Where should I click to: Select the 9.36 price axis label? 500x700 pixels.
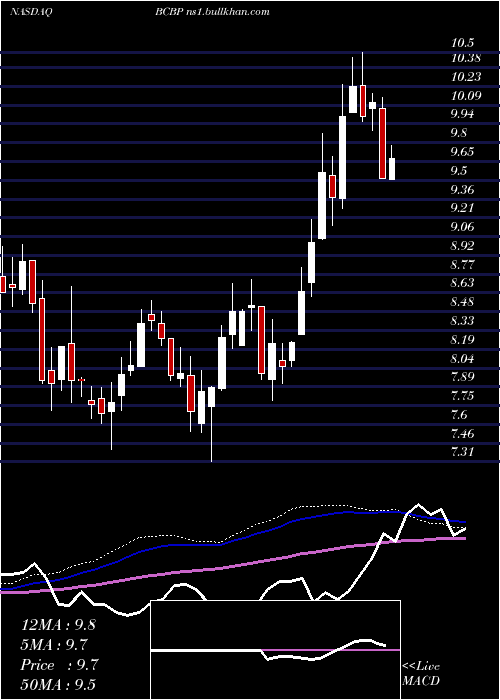pyautogui.click(x=462, y=190)
